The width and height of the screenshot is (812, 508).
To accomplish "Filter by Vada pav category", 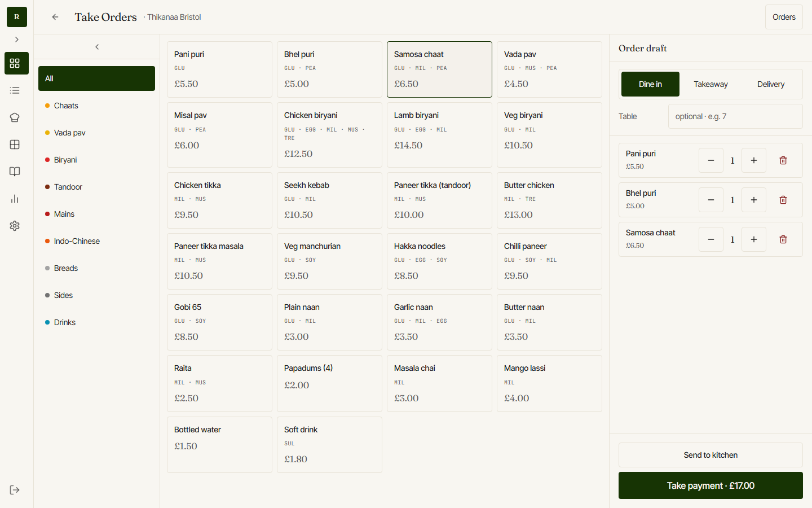I will pos(96,133).
